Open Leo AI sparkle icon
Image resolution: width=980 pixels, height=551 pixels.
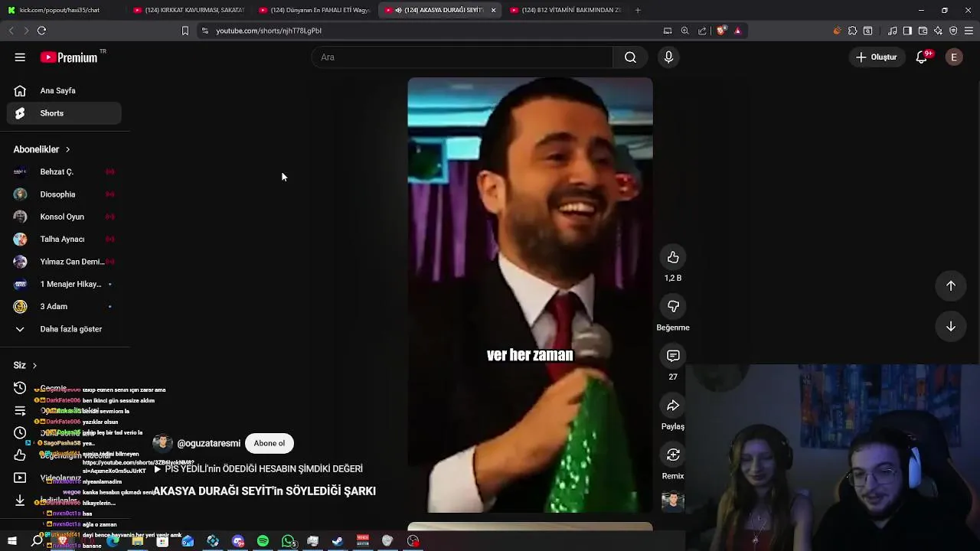[938, 31]
